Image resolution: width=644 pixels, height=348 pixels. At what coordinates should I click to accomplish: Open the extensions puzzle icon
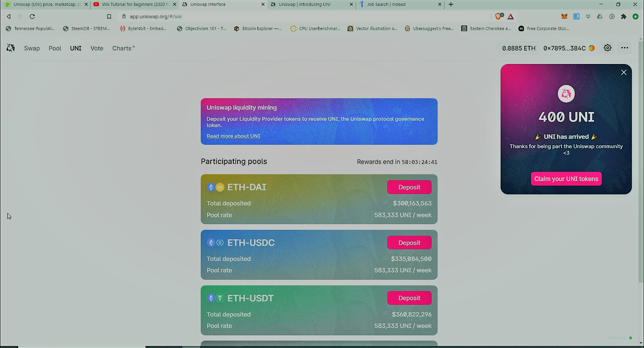coord(624,17)
